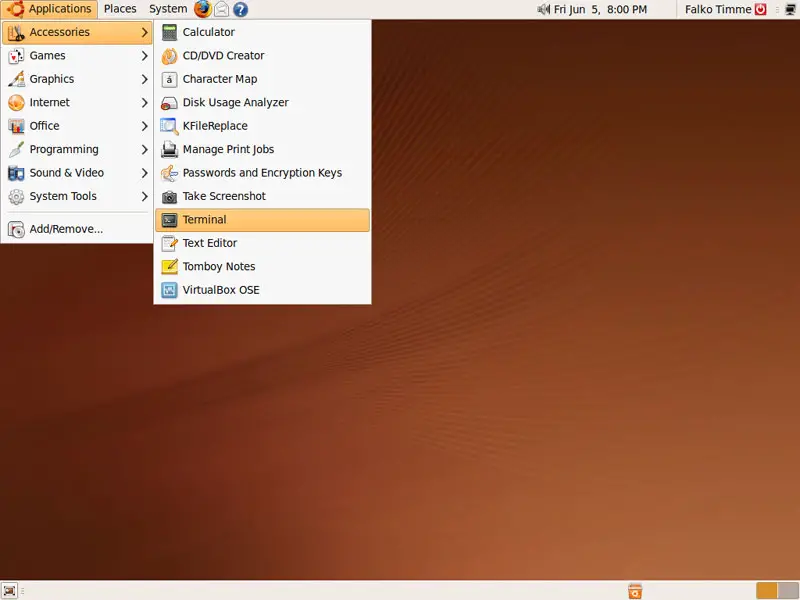Start Tomboy Notes from the submenu
800x600 pixels.
pyautogui.click(x=262, y=267)
